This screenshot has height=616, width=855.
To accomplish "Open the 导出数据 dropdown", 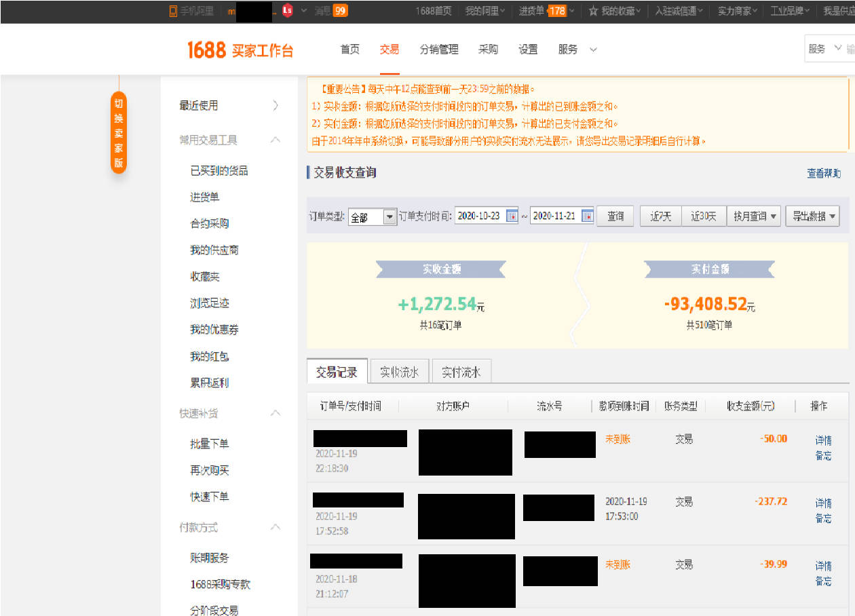I will [813, 216].
